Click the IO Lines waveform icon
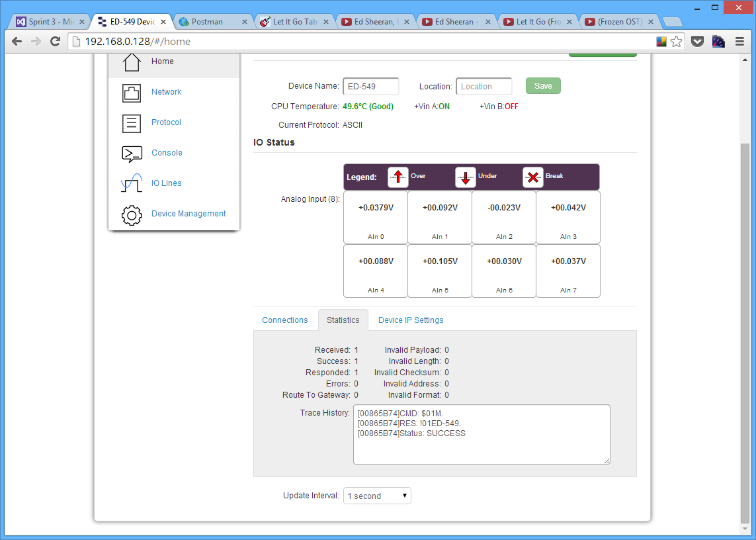 click(131, 183)
